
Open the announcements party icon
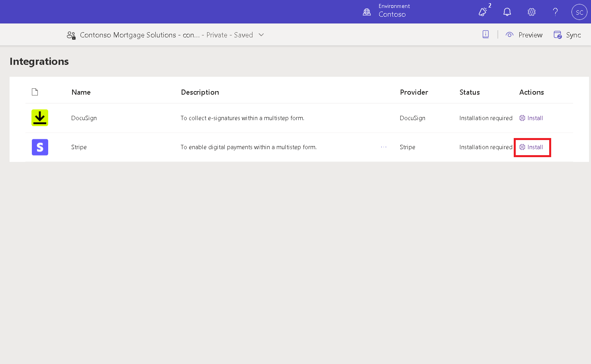coord(483,12)
